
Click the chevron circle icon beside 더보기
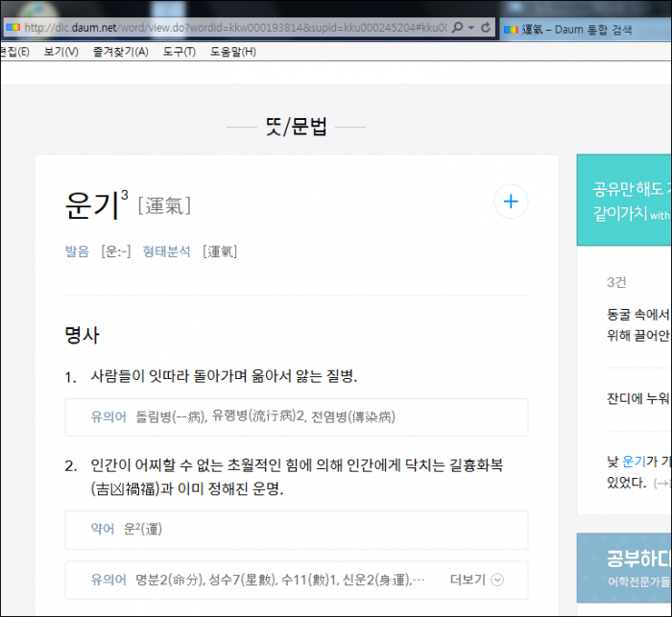497,581
